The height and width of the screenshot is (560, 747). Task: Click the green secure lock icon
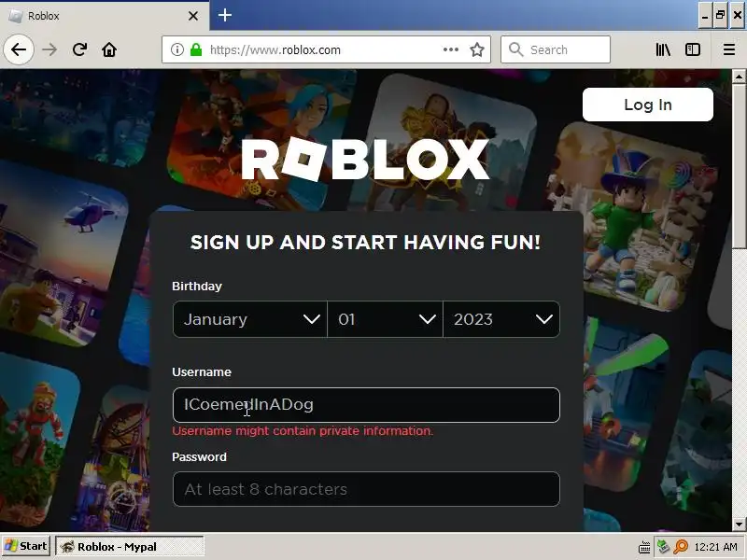[x=196, y=49]
